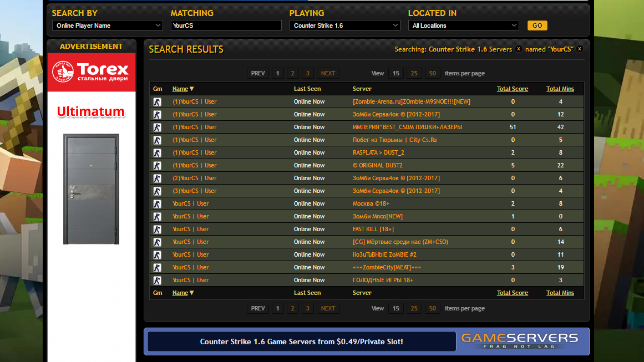Show 25 items per page at bottom
644x362 pixels.
point(414,308)
